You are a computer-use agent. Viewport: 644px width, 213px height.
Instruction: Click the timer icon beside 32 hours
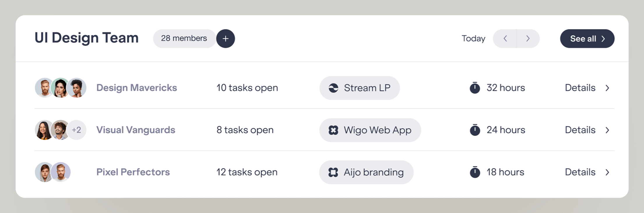[475, 88]
